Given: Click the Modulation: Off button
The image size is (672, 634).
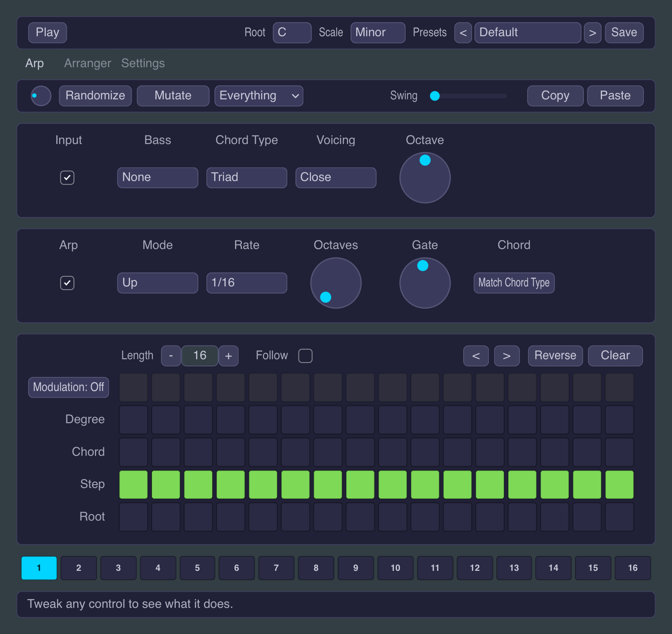Looking at the screenshot, I should pyautogui.click(x=68, y=387).
